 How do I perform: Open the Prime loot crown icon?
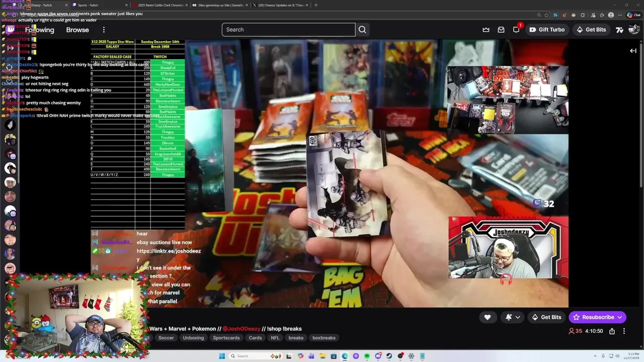tap(486, 30)
